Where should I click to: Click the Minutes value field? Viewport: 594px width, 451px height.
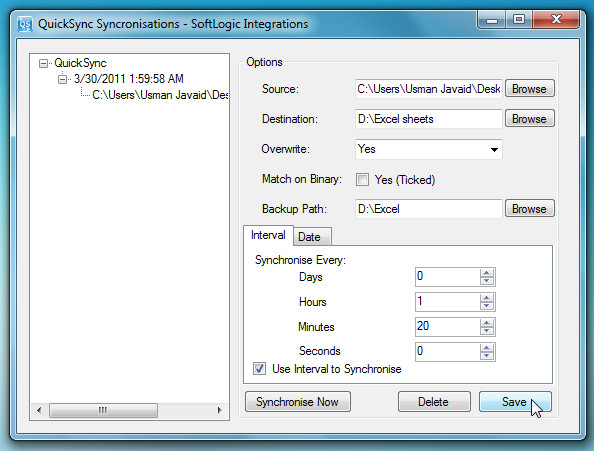pos(447,326)
